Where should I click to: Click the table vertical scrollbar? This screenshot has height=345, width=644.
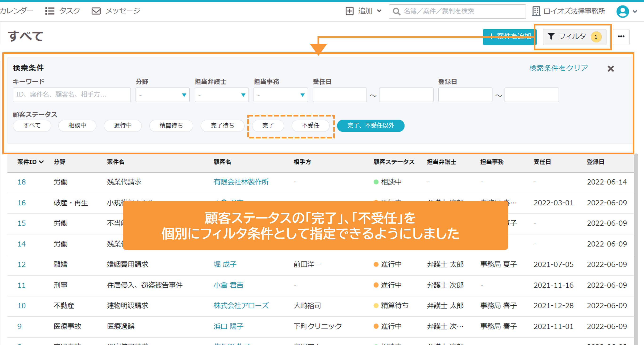pos(636,249)
